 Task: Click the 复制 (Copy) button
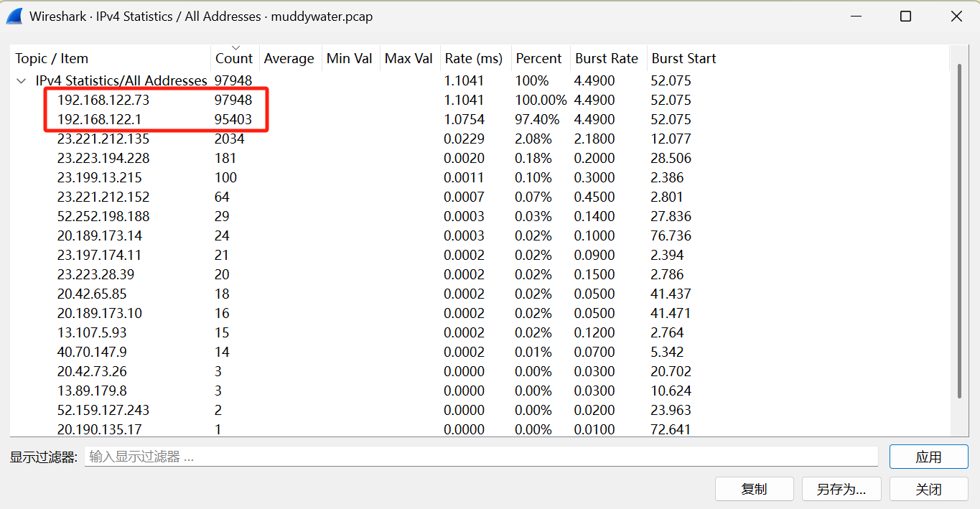(754, 489)
